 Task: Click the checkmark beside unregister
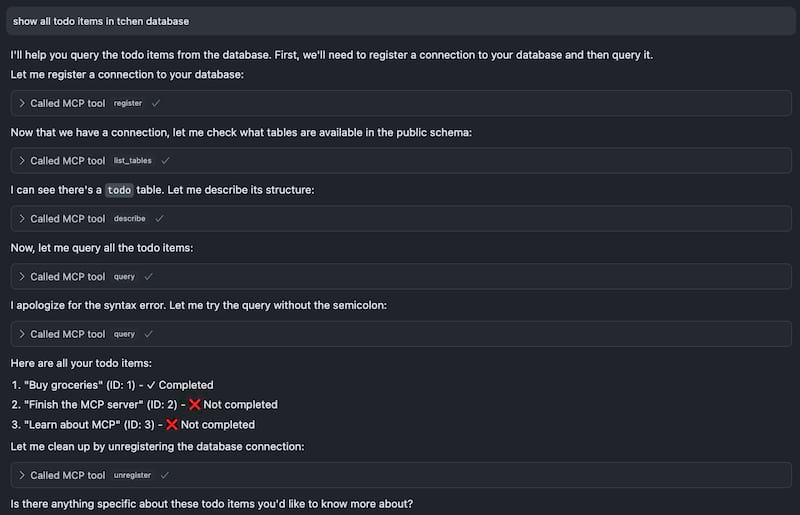pos(164,475)
